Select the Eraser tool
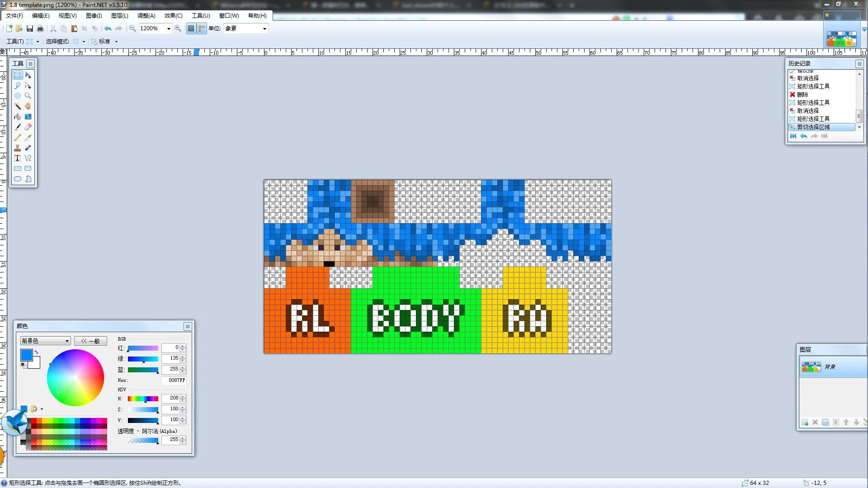This screenshot has width=868, height=488. click(28, 127)
